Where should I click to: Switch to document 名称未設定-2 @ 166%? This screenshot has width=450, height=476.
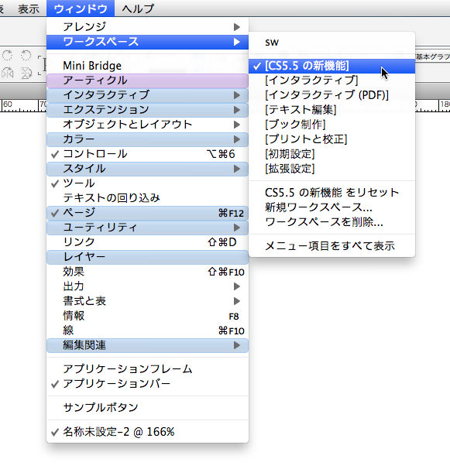[x=147, y=432]
